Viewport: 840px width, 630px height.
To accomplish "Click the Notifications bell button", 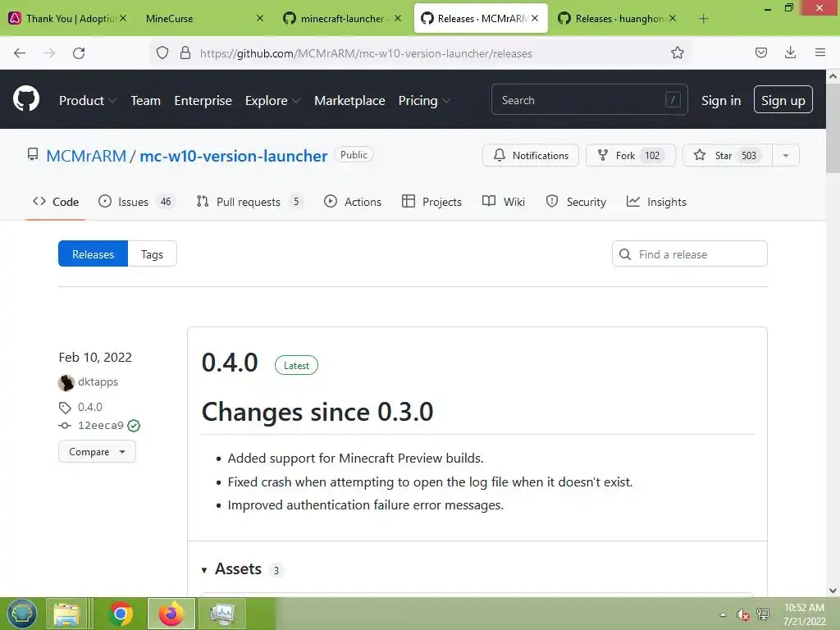I will [531, 155].
